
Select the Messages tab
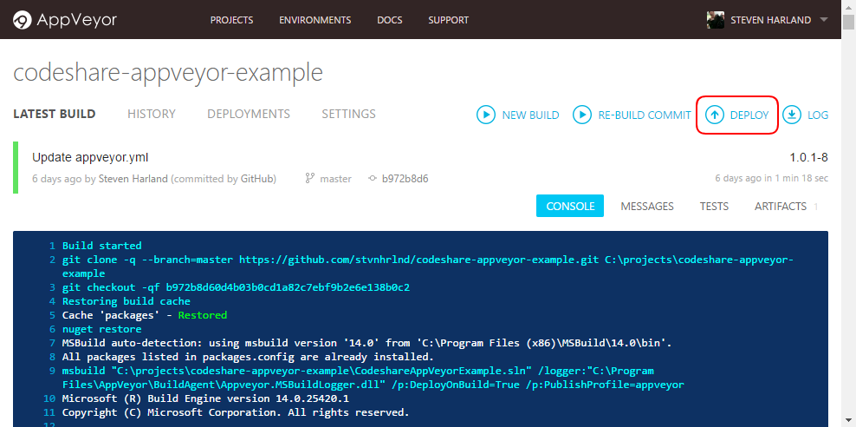pos(647,206)
